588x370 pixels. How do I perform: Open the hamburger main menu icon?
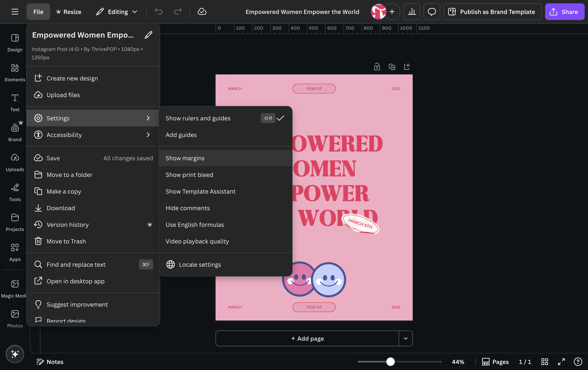pos(15,12)
